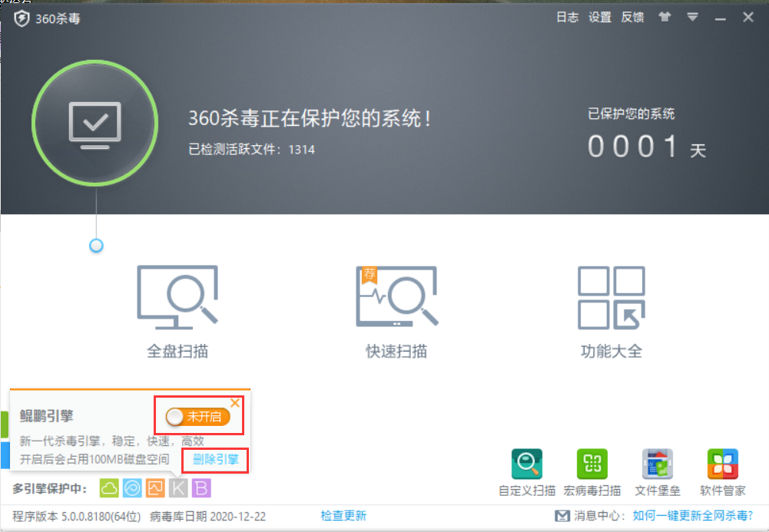Select the purple B engine icon

203,487
